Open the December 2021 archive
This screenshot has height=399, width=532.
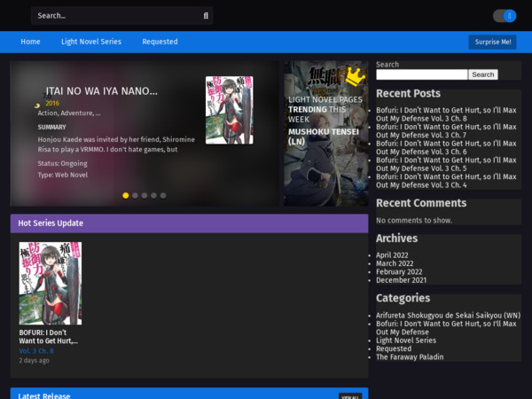click(x=401, y=280)
